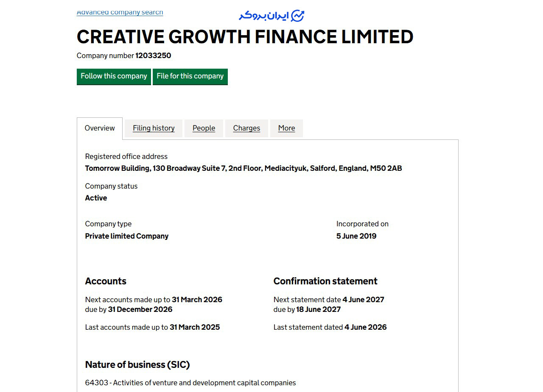Click the Creative Growth Finance Limited heading
The width and height of the screenshot is (543, 392).
click(x=245, y=37)
